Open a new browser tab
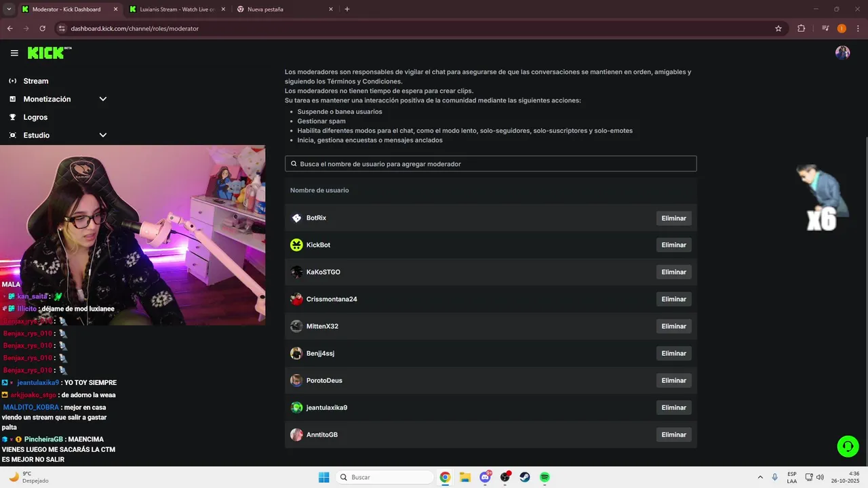The image size is (868, 488). coord(347,9)
